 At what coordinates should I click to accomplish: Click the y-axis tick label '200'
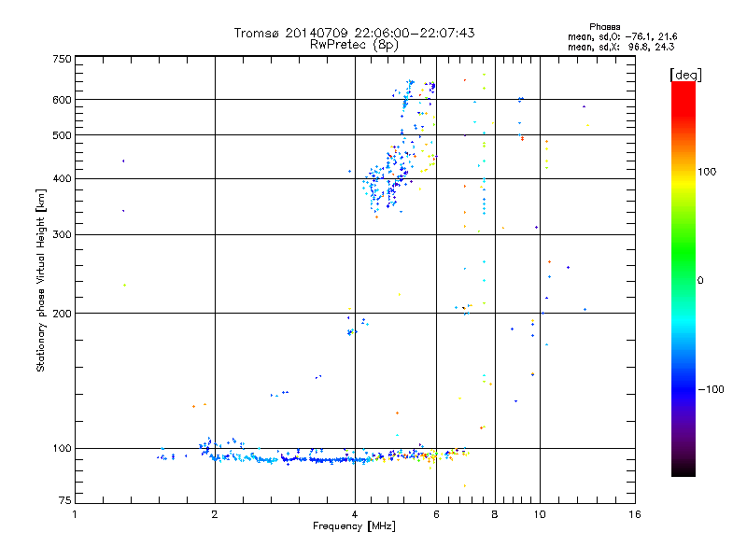(62, 314)
